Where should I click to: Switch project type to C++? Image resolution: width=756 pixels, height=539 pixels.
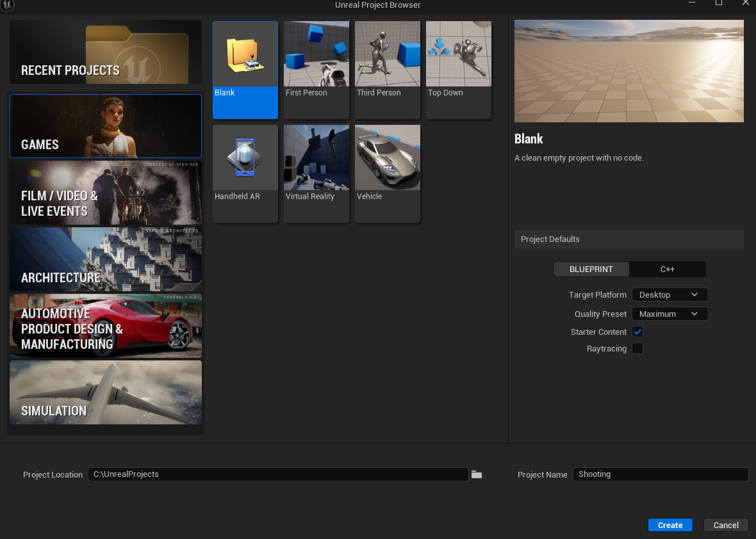[668, 269]
